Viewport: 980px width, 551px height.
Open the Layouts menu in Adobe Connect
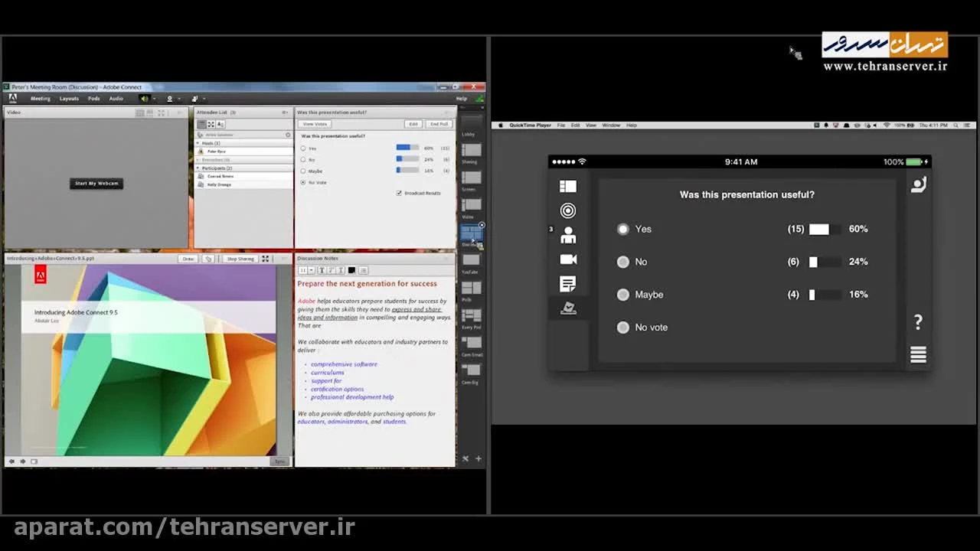69,98
